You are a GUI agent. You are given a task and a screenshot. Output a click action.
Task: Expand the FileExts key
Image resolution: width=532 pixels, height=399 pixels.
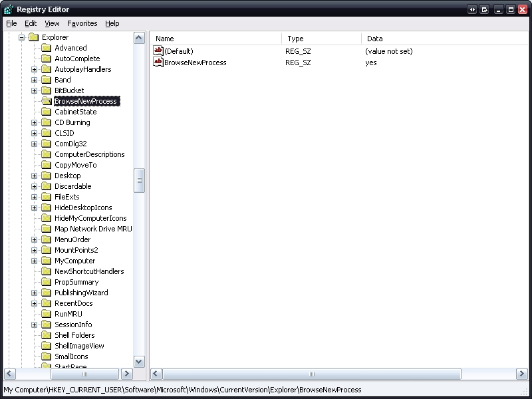[x=35, y=197]
